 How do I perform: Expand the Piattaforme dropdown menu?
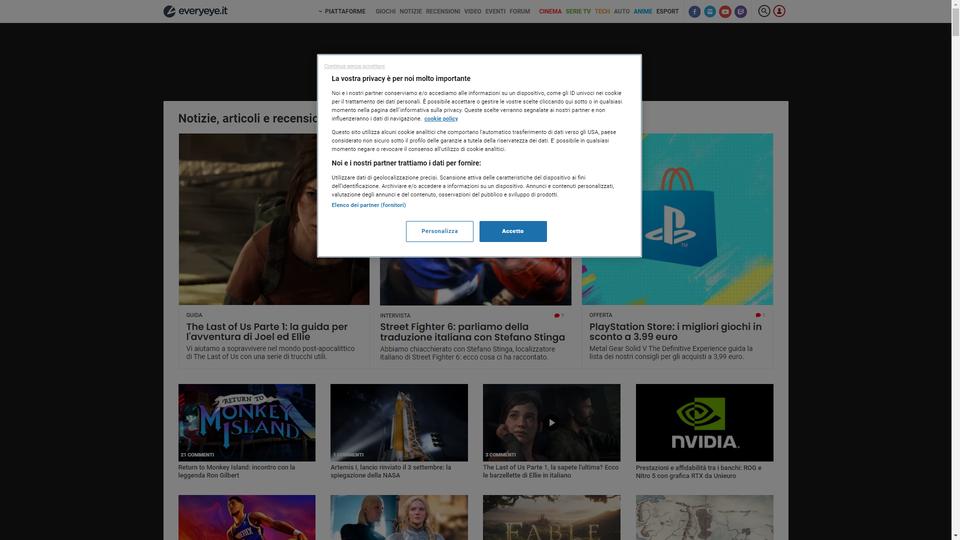[342, 12]
